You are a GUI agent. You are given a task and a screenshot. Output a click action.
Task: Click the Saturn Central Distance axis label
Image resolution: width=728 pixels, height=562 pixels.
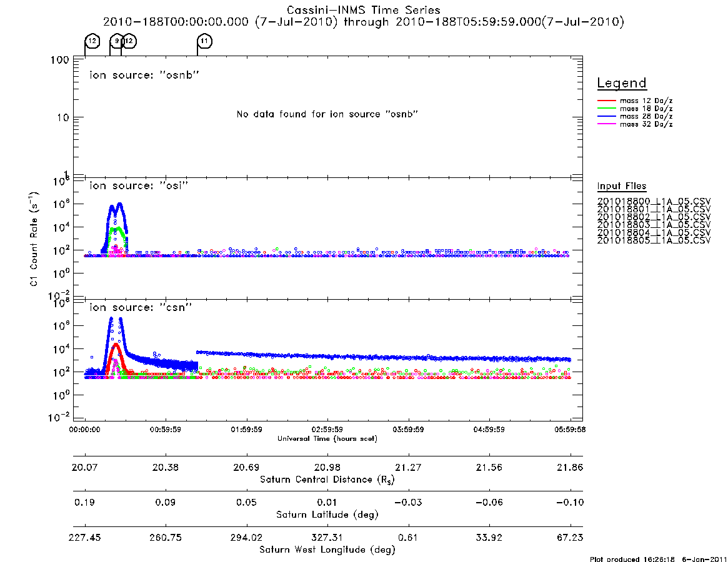(327, 480)
